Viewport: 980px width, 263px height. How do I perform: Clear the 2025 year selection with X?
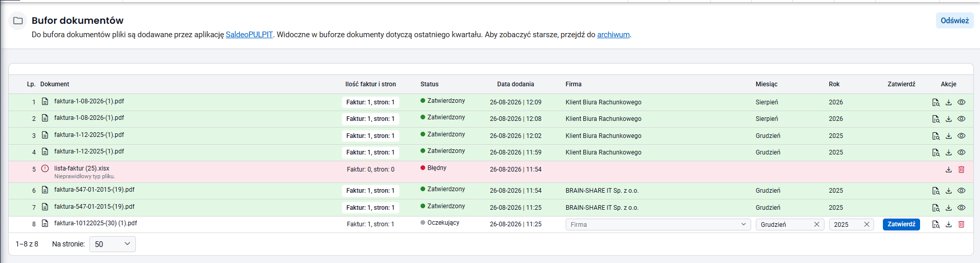pyautogui.click(x=867, y=224)
